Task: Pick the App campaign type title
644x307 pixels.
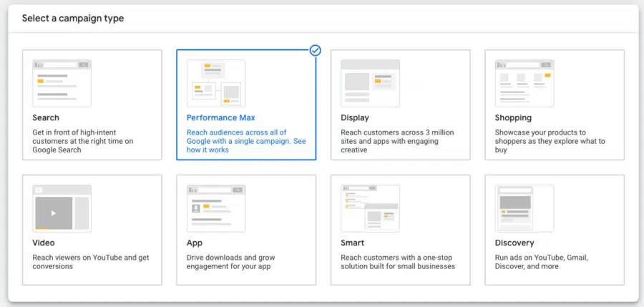Action: pyautogui.click(x=195, y=243)
